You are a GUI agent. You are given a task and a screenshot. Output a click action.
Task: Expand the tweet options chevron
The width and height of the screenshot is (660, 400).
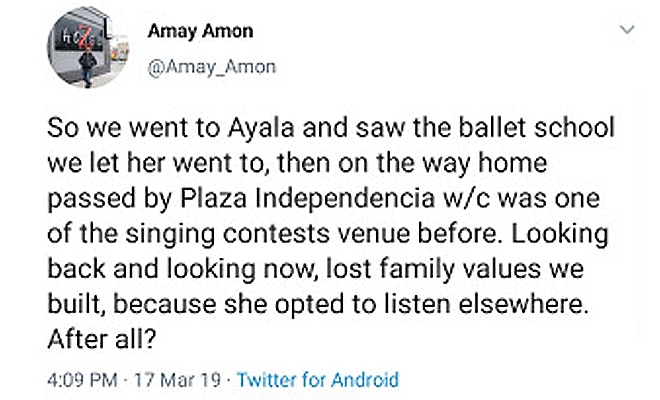coord(627,30)
